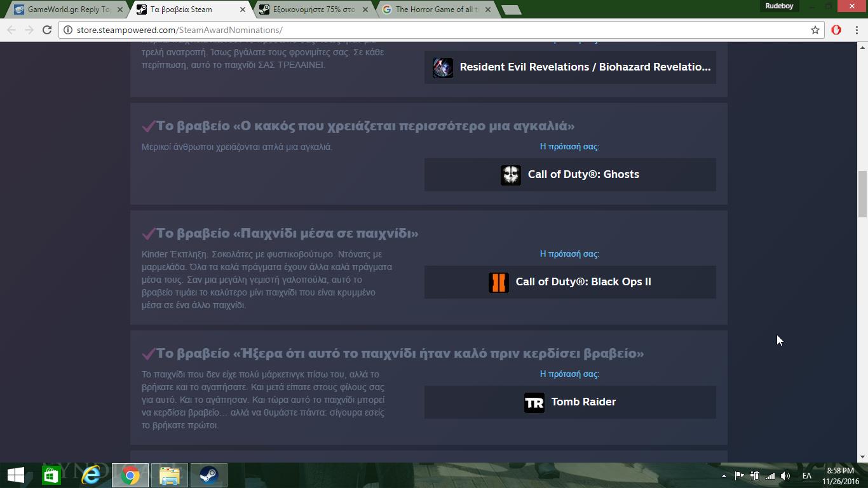Click the award title Ήξερα ότι αυτό το παιχνίδι
868x488 pixels.
[400, 353]
